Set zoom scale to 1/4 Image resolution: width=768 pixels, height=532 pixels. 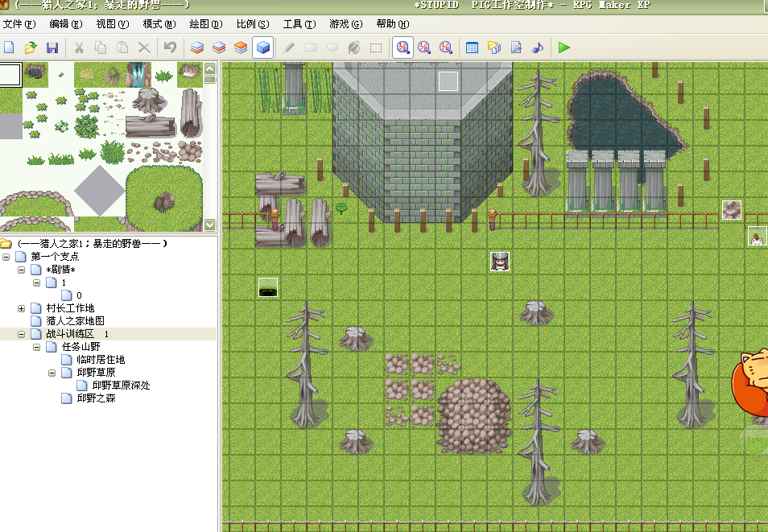pos(446,47)
